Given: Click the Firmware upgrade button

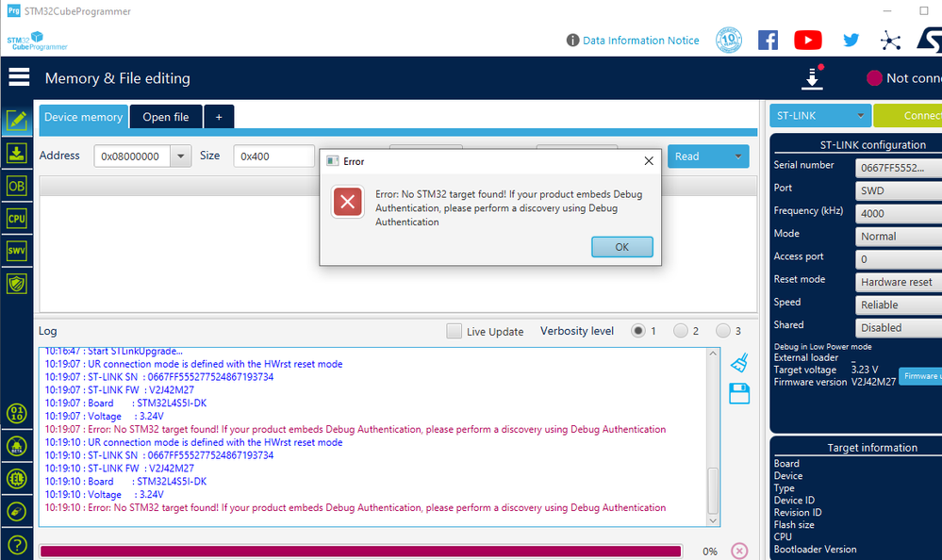Looking at the screenshot, I should (920, 376).
